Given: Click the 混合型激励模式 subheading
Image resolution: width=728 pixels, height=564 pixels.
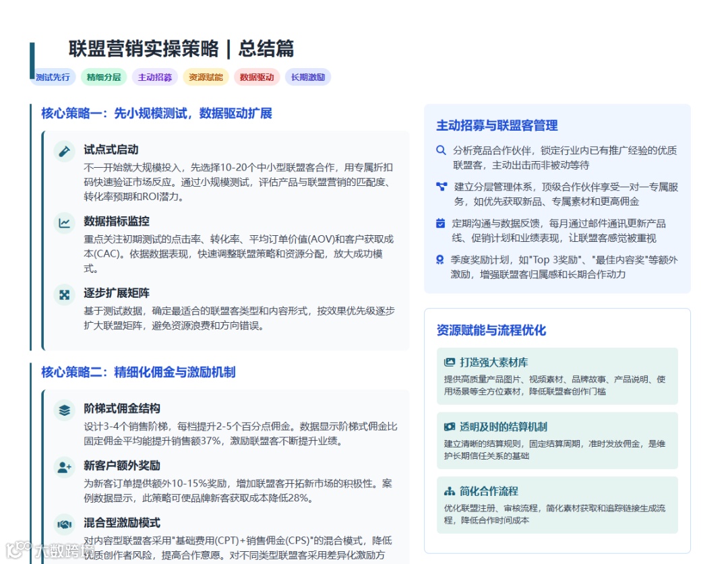Looking at the screenshot, I should [x=122, y=523].
